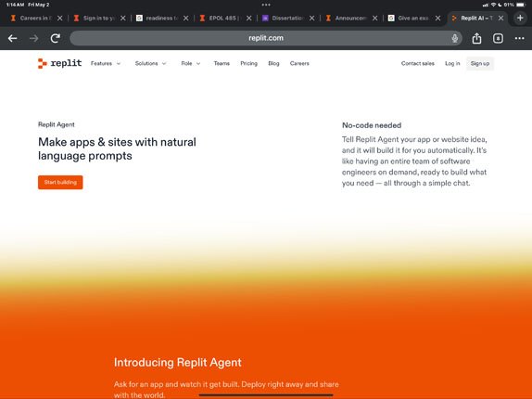Click the Sign up button
The image size is (532, 399).
tap(480, 63)
